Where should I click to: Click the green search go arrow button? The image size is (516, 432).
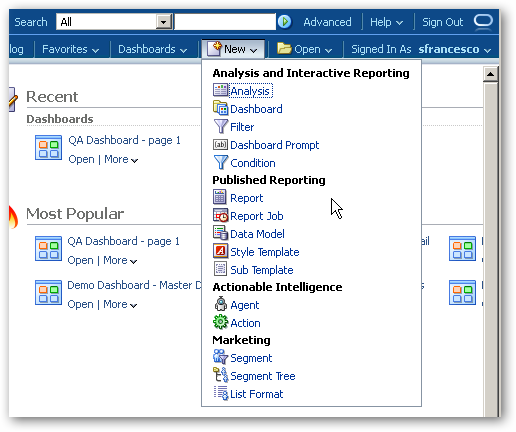[x=285, y=22]
